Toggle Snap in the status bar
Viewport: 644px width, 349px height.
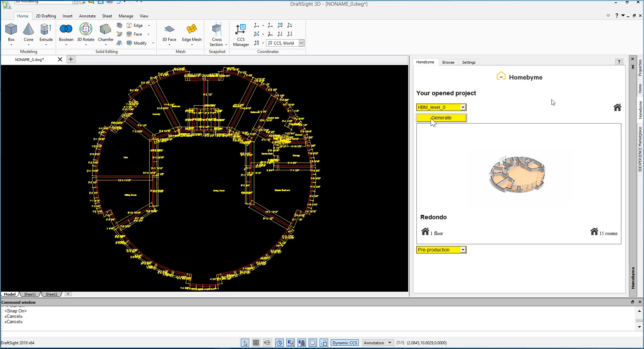(245, 343)
